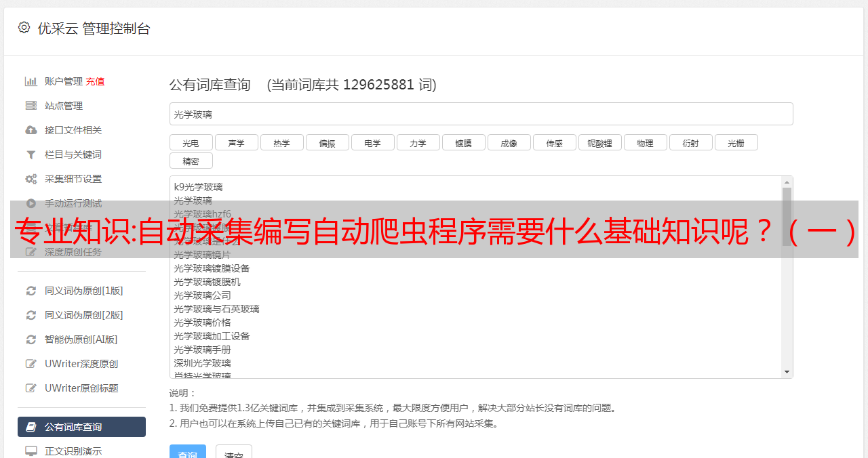Open UWriter原创标题 page

(81, 388)
